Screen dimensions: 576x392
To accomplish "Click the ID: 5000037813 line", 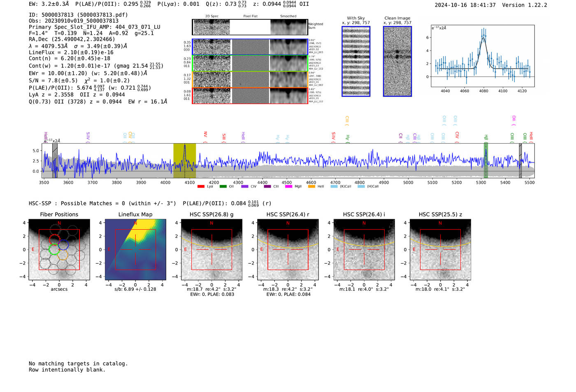I will pos(78,15).
